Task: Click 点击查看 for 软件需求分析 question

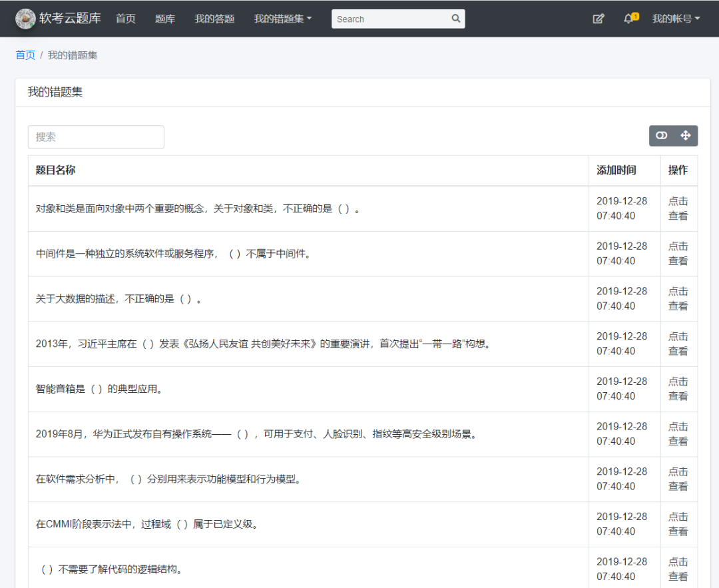Action: coord(678,479)
